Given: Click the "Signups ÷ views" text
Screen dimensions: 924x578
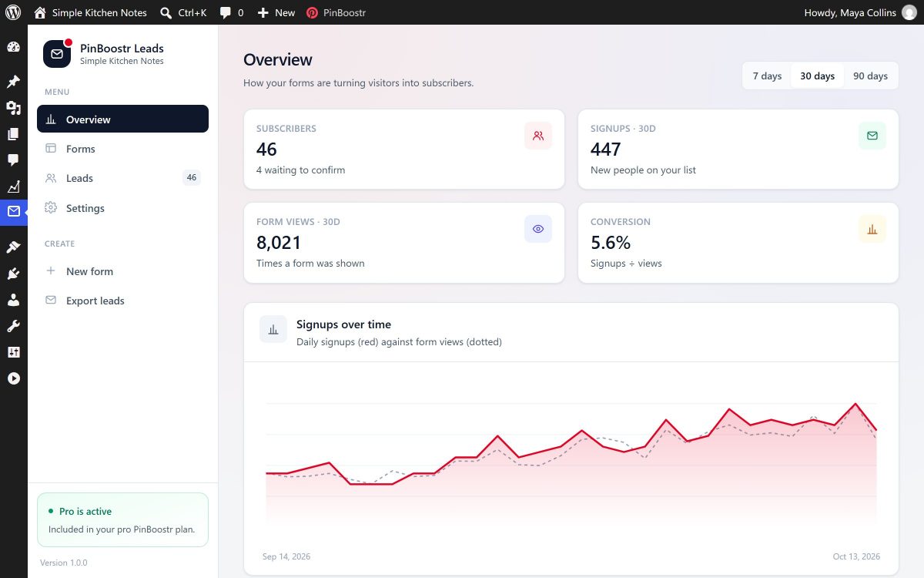Looking at the screenshot, I should [x=626, y=264].
